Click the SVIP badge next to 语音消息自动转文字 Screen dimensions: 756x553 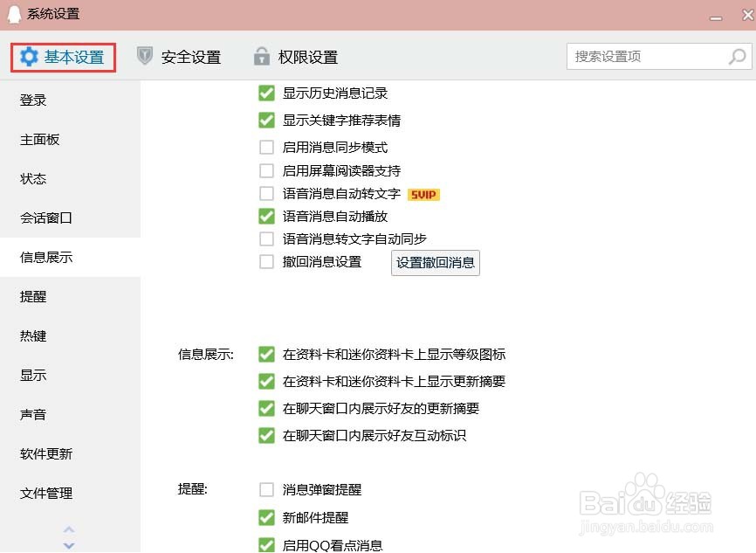(423, 195)
